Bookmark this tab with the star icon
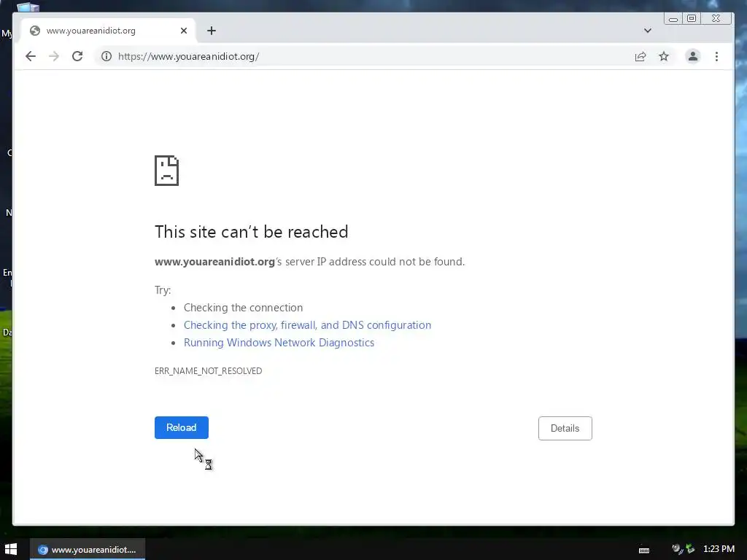The image size is (747, 560). pyautogui.click(x=664, y=56)
